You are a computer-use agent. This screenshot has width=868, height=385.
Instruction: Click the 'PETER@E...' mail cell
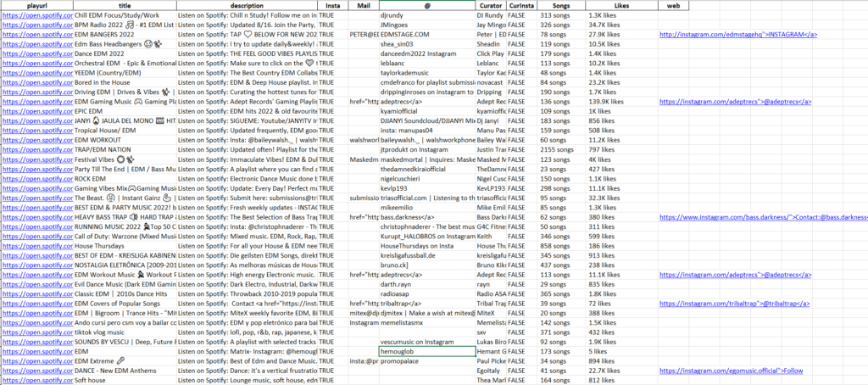click(x=363, y=35)
